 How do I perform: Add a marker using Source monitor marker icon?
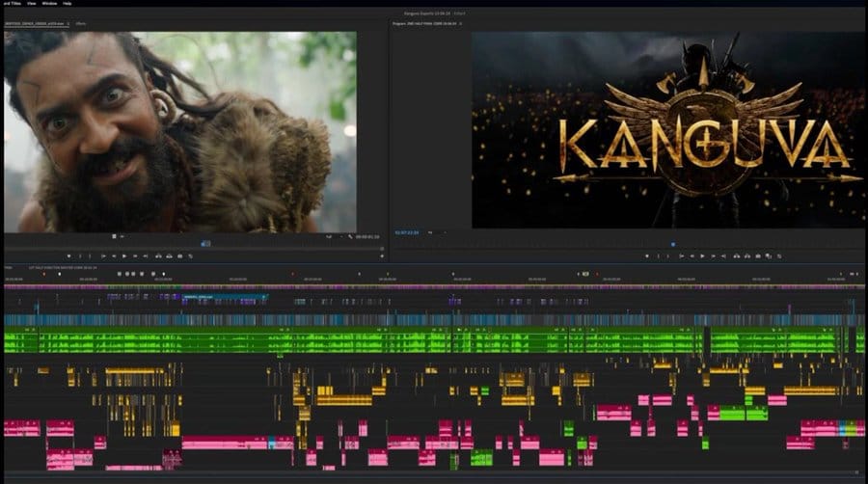coord(70,255)
